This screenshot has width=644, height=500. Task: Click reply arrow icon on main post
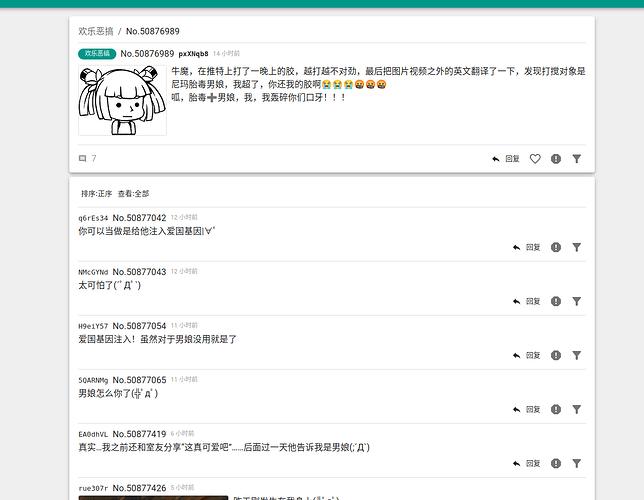click(496, 159)
